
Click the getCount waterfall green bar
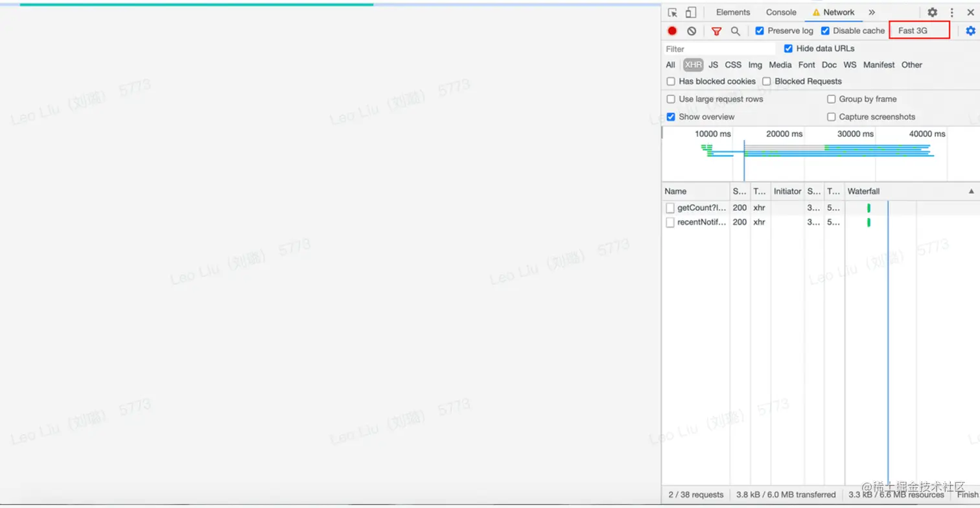click(869, 208)
